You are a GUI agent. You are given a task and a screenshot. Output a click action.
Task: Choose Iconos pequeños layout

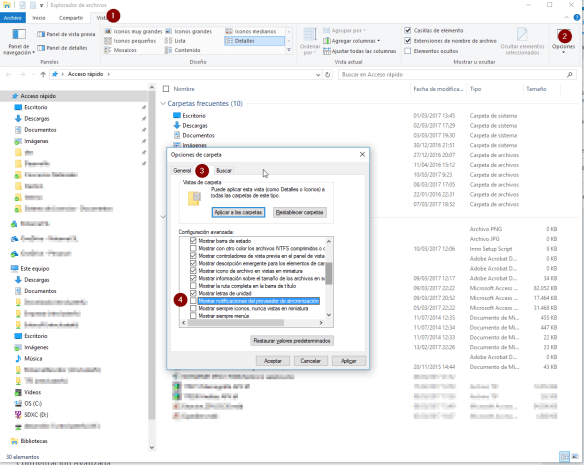tap(130, 41)
